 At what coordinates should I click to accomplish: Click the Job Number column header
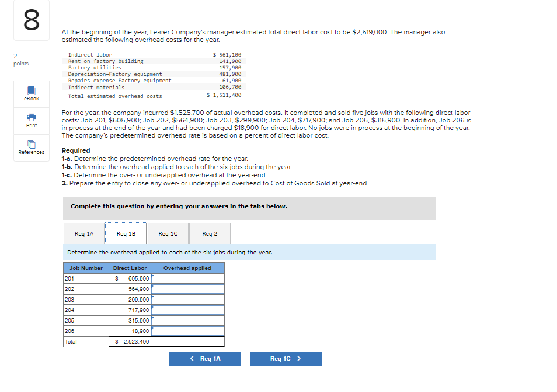point(86,268)
